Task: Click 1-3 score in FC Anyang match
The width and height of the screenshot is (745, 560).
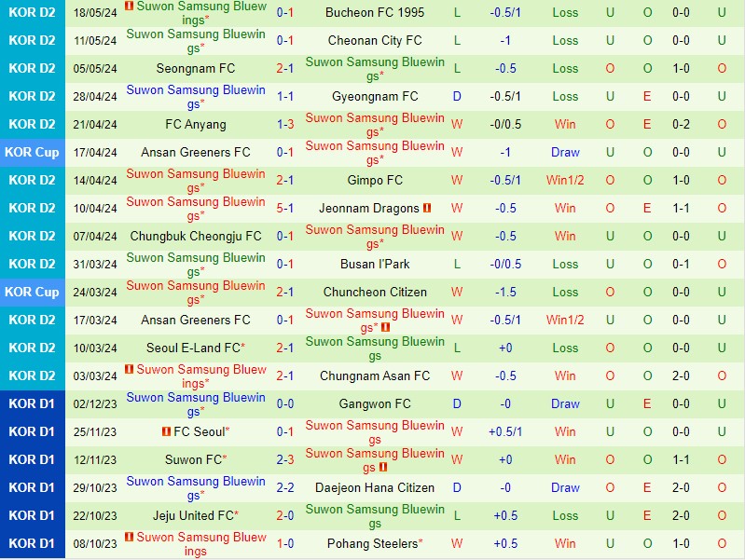Action: click(x=285, y=125)
